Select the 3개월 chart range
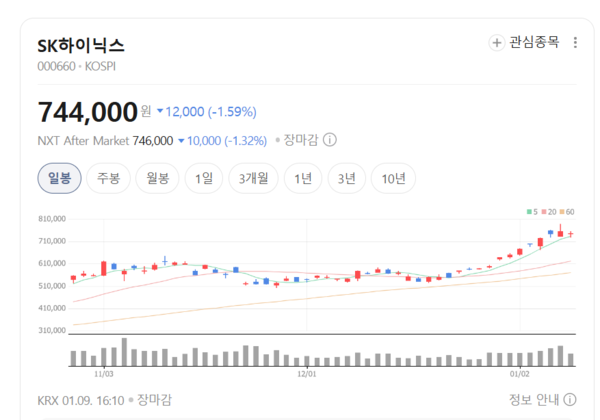This screenshot has width=600, height=420. [254, 179]
